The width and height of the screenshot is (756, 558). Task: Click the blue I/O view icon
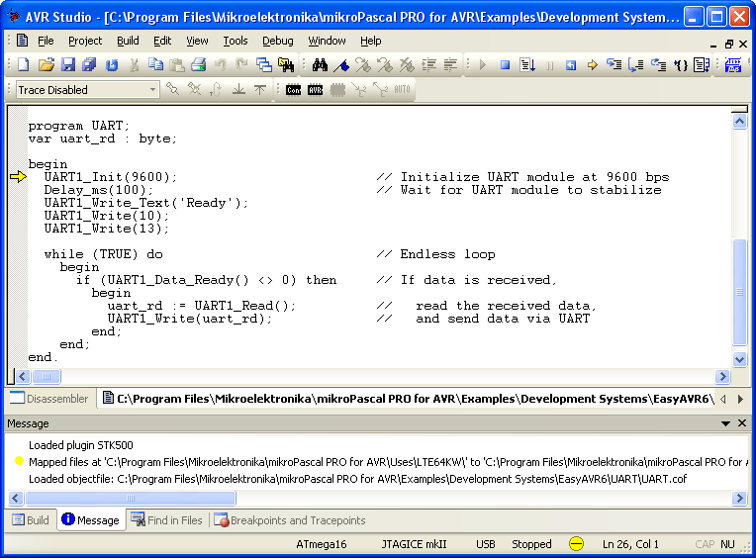(733, 64)
